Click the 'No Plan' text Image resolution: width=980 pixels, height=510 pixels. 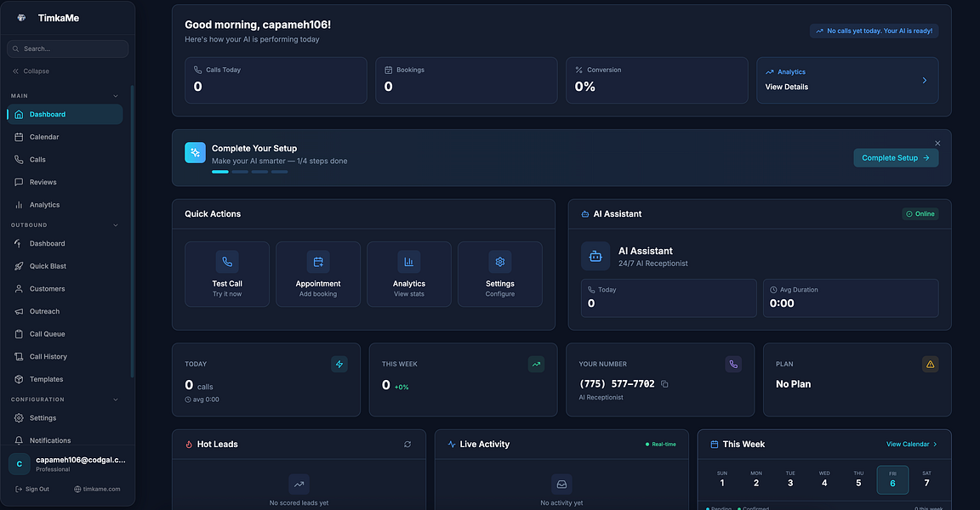[x=793, y=384]
